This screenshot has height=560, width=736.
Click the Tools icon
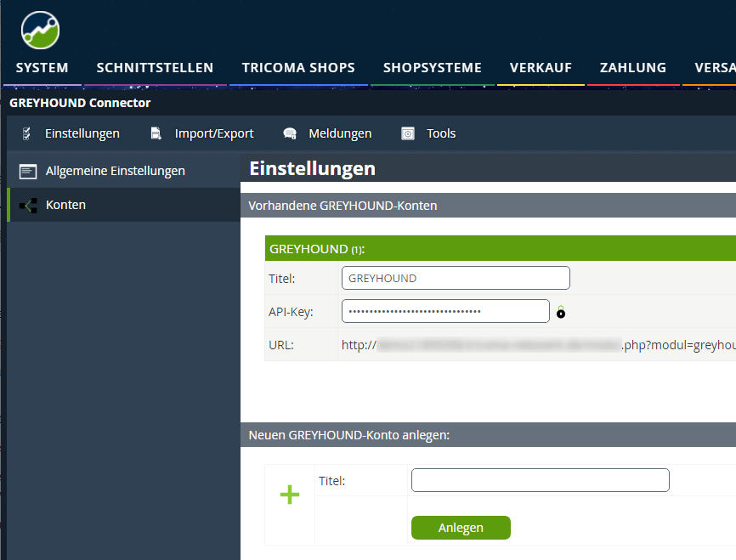(408, 133)
